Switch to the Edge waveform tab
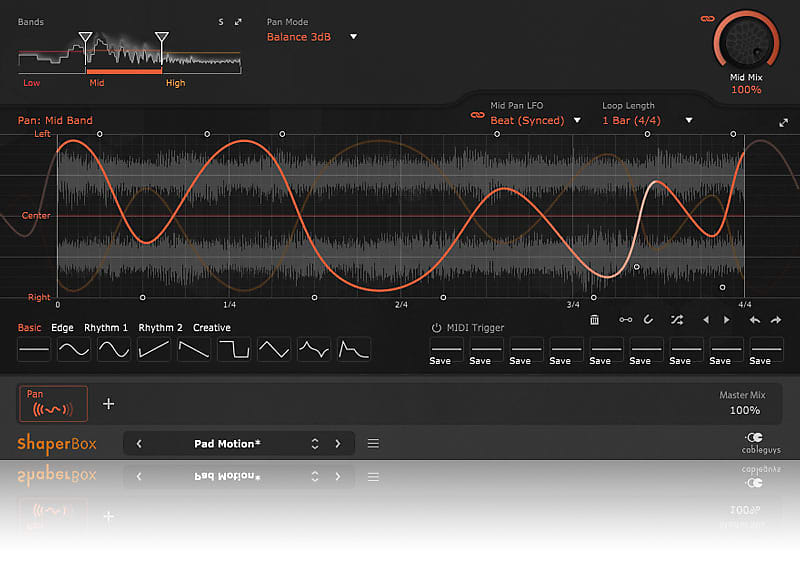Viewport: 800px width, 565px height. 62,328
